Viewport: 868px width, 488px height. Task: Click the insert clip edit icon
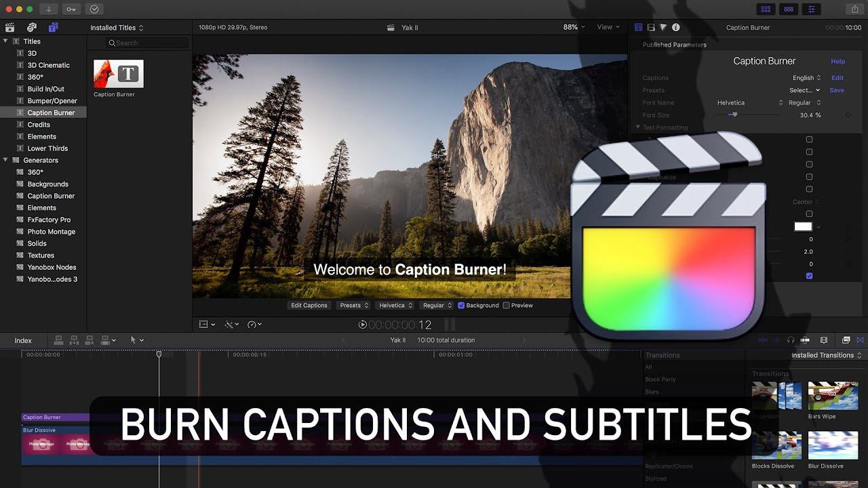pyautogui.click(x=75, y=340)
